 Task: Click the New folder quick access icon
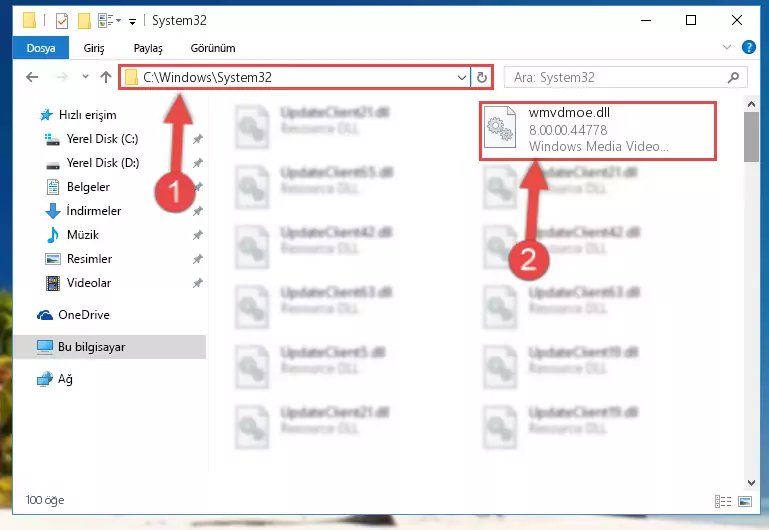click(x=84, y=21)
